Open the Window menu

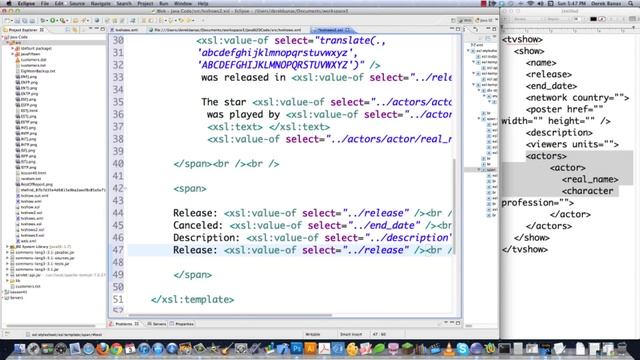tap(183, 3)
